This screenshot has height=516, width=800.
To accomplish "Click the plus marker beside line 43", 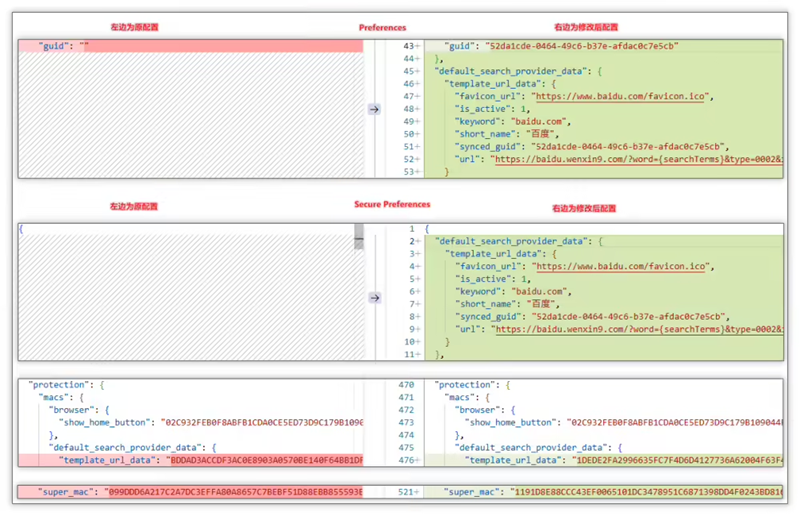I will [x=417, y=47].
